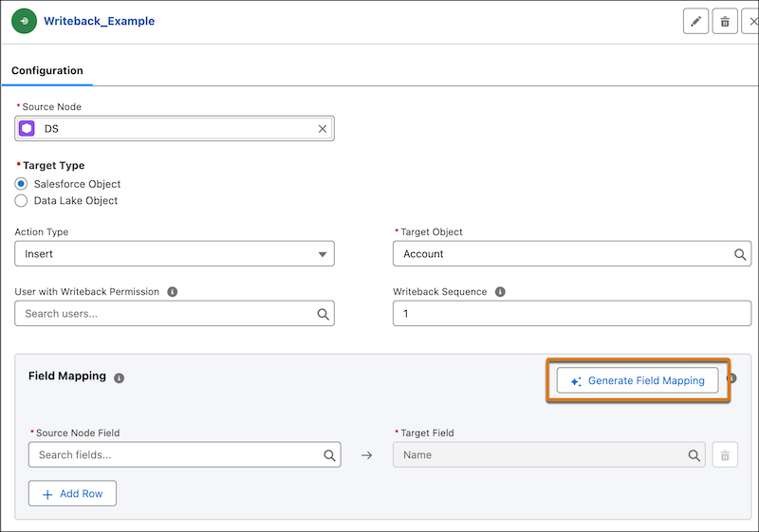Viewport: 759px width, 532px height.
Task: Show info for User with Writeback Permission
Action: [173, 292]
